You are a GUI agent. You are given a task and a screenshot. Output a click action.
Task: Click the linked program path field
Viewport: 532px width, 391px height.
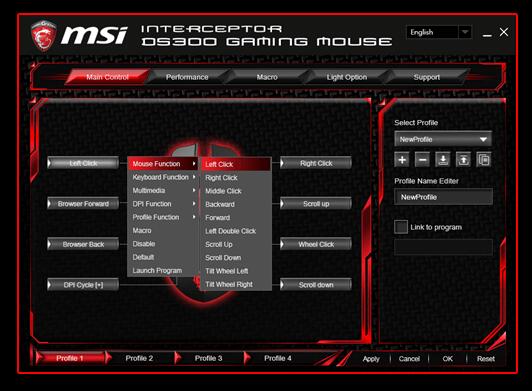443,247
